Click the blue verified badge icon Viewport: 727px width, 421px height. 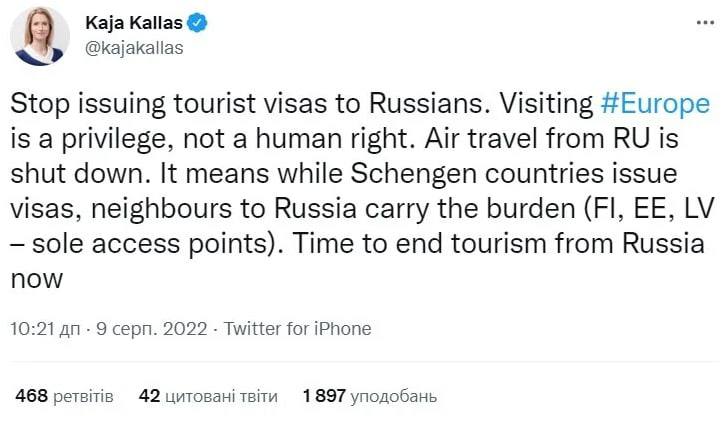coord(198,21)
